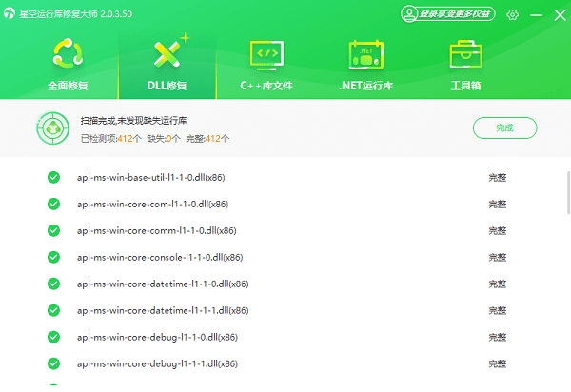Screen dimensions: 571x392
Task: Click the 完成 button
Action: [x=504, y=127]
